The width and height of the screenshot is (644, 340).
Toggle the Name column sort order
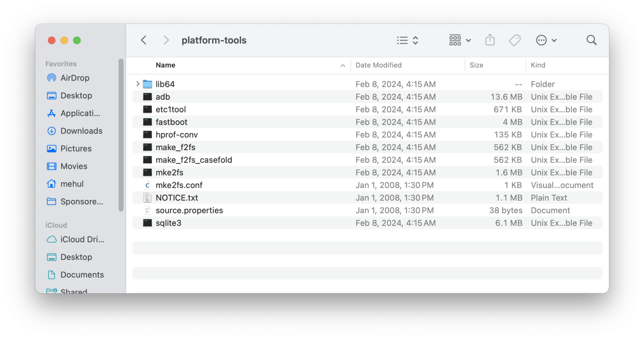tap(165, 65)
